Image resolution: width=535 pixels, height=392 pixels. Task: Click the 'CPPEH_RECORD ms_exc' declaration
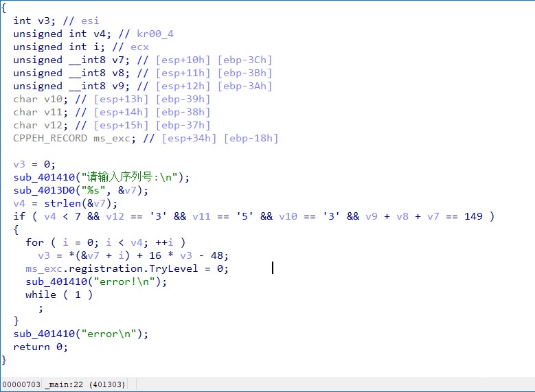point(74,138)
